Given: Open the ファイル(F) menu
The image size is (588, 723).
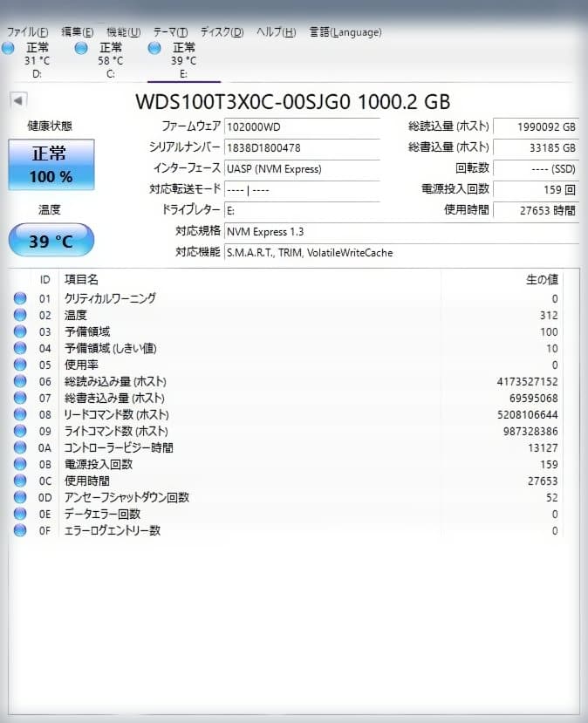Looking at the screenshot, I should (x=27, y=32).
